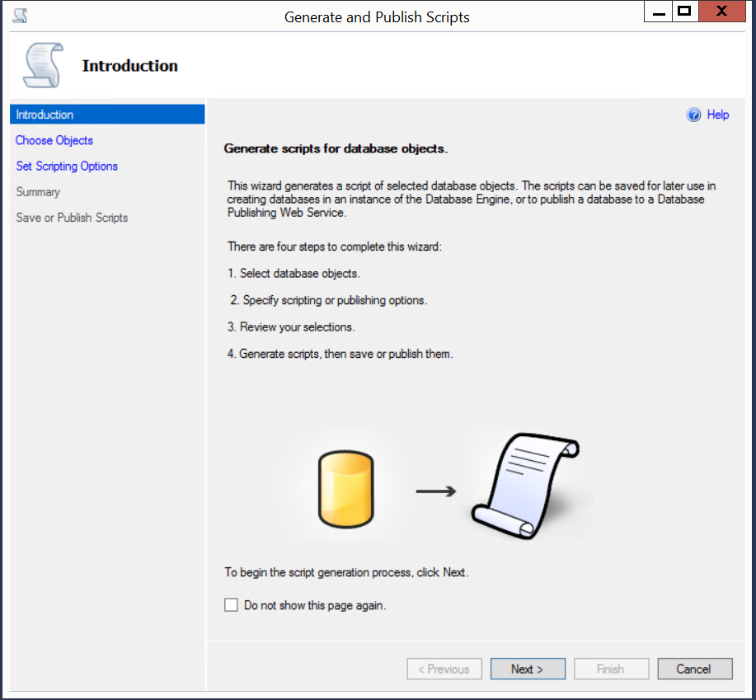Screen dimensions: 756x700
Task: Enable 'Do not show this page again'
Action: 232,605
